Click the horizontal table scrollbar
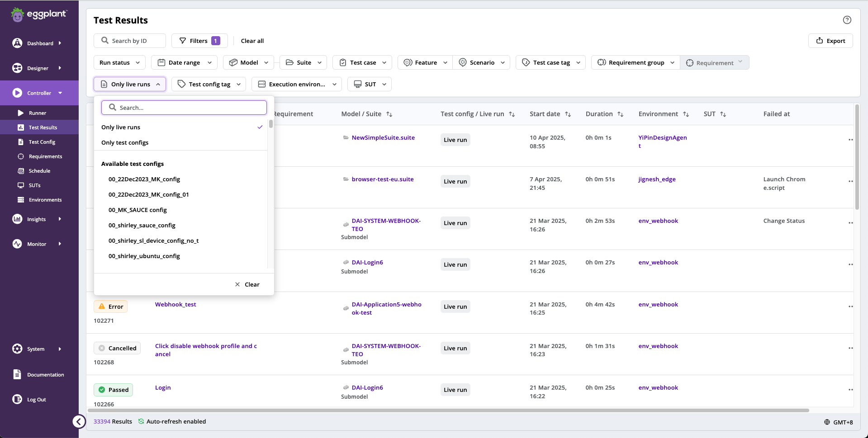 click(x=448, y=410)
